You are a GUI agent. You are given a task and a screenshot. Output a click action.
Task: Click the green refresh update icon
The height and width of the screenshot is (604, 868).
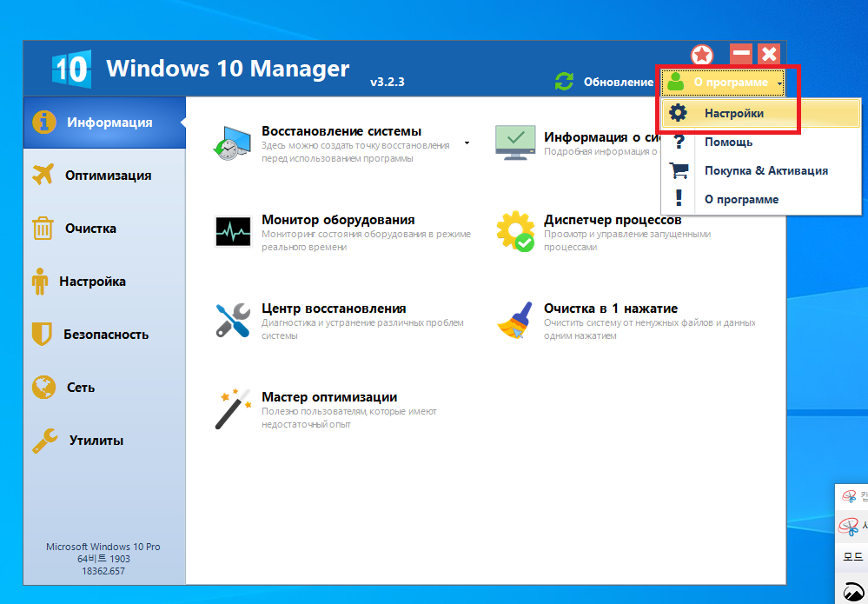565,83
